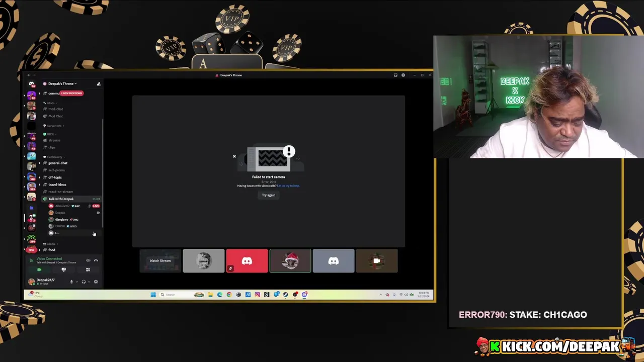Click Video Connected status text

pos(49,258)
